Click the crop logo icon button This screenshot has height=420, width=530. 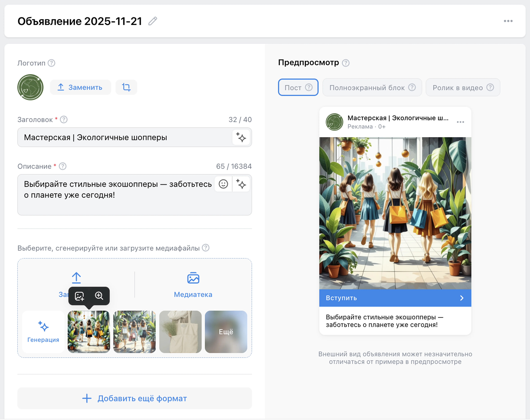point(126,87)
